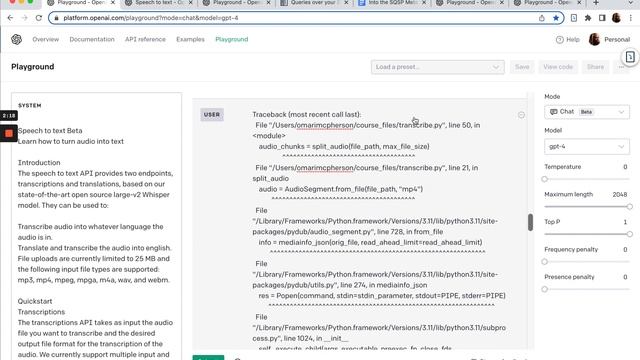Click the Save button
This screenshot has height=360, width=640.
522,67
